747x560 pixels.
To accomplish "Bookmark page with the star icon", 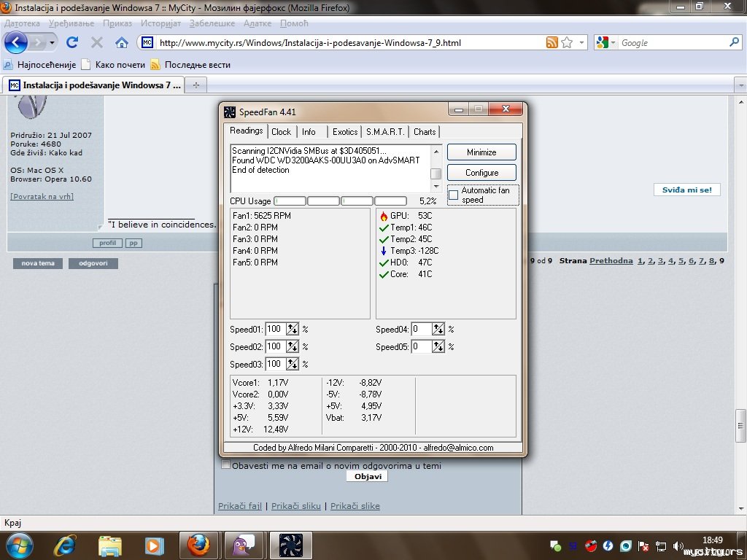I will (x=567, y=42).
